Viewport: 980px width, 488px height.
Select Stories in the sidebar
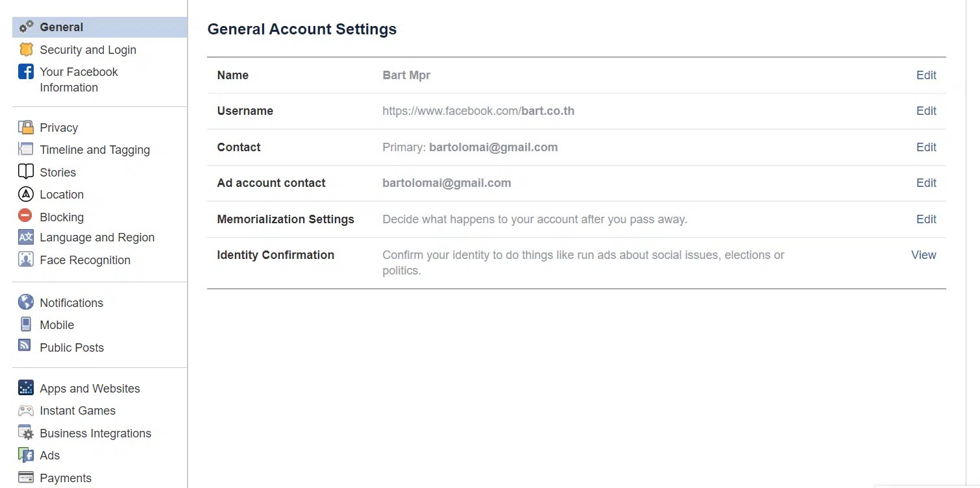(58, 173)
